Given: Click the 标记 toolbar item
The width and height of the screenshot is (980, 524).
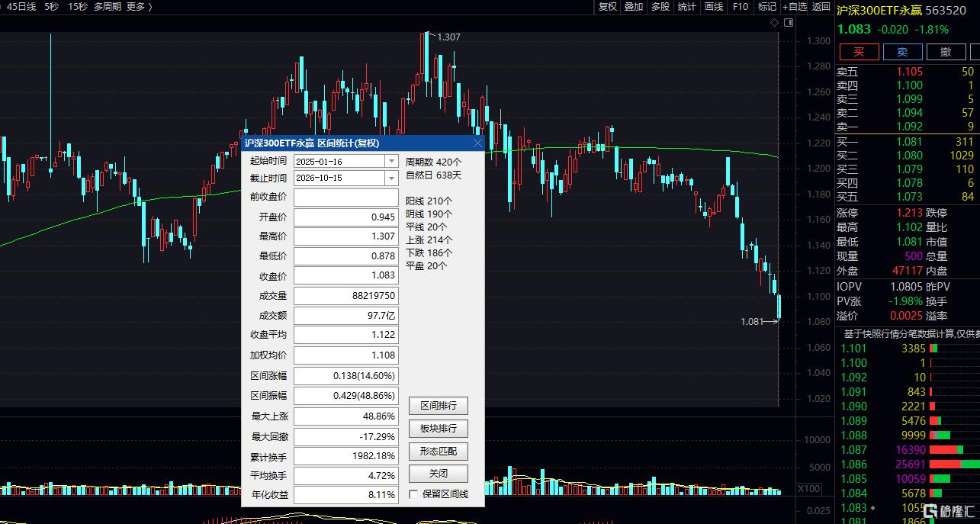Looking at the screenshot, I should coord(766,7).
